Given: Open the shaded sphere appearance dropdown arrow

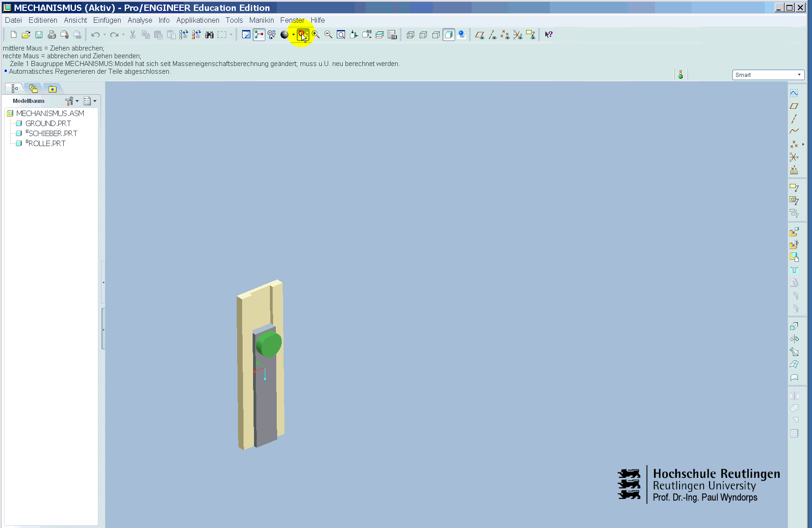Looking at the screenshot, I should click(294, 35).
